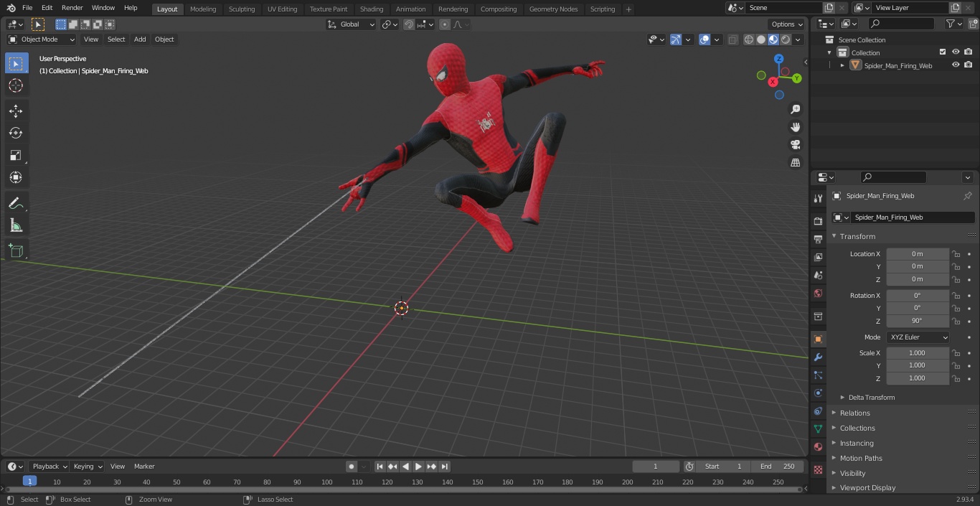Switch to the Sculpting workspace tab
The height and width of the screenshot is (506, 980).
click(242, 9)
